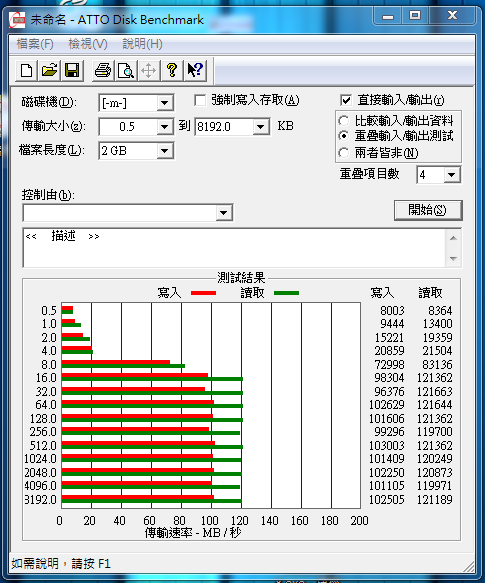Open the 8192.0 end size dropdown
Image resolution: width=485 pixels, height=583 pixels.
click(x=261, y=127)
